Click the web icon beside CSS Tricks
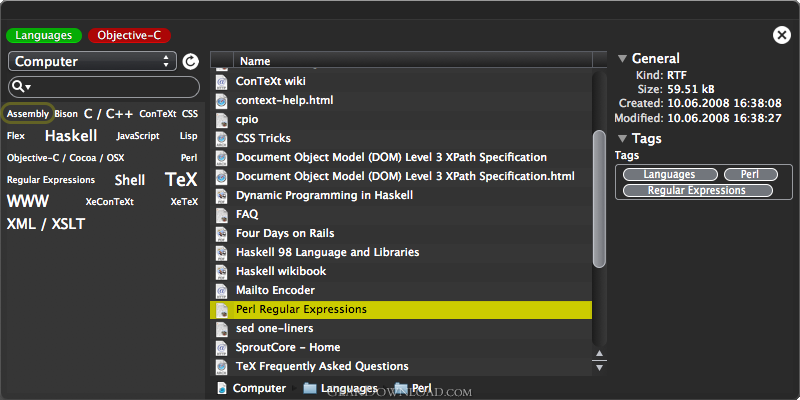The image size is (800, 400). pos(221,139)
